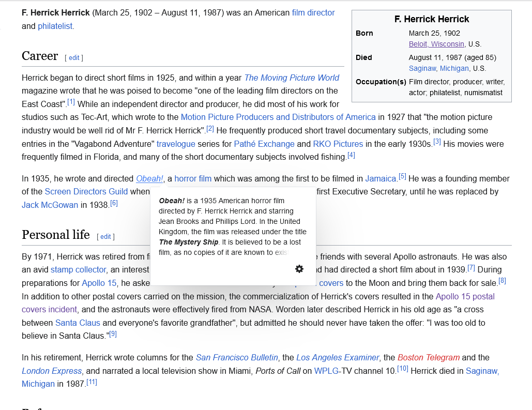Open the page preview settings gear
532x410 pixels.
[x=299, y=269]
